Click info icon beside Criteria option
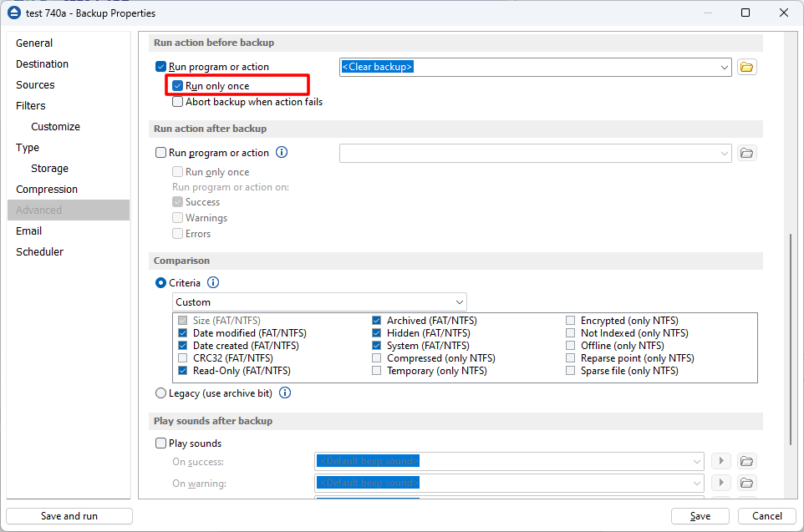Screen dimensions: 804x532 pos(213,283)
